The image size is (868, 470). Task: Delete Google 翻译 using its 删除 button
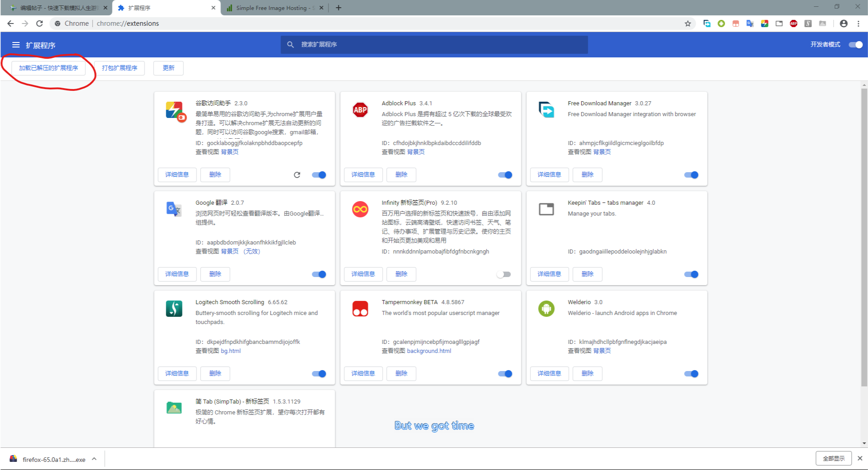[x=215, y=274]
